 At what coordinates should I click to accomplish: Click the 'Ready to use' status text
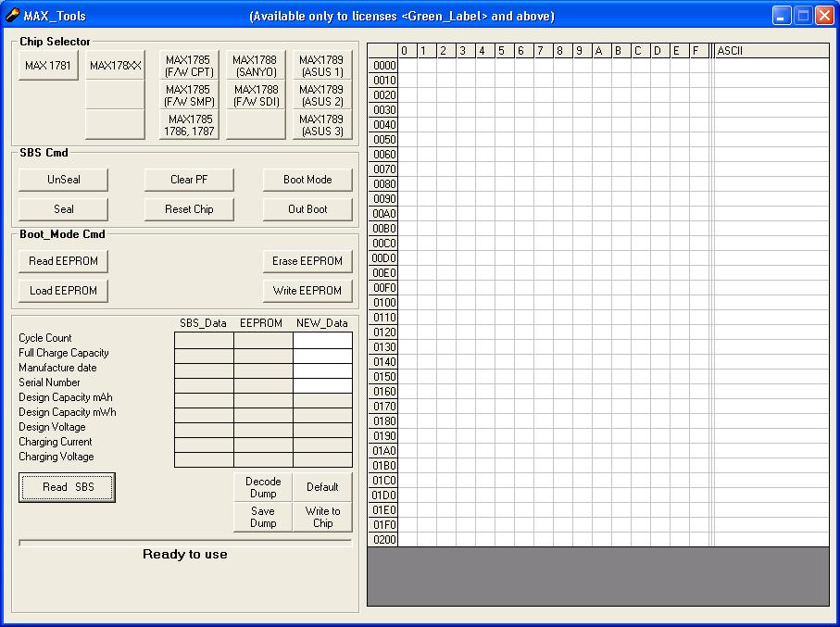(185, 554)
